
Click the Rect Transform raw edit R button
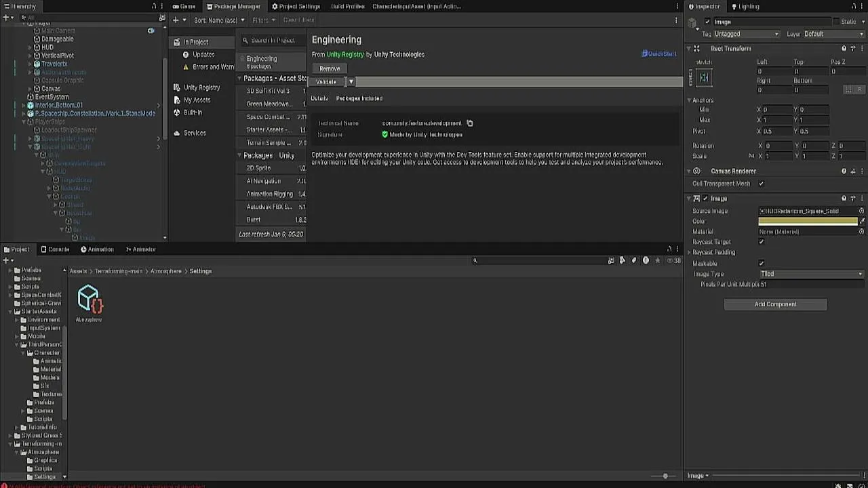tap(859, 89)
